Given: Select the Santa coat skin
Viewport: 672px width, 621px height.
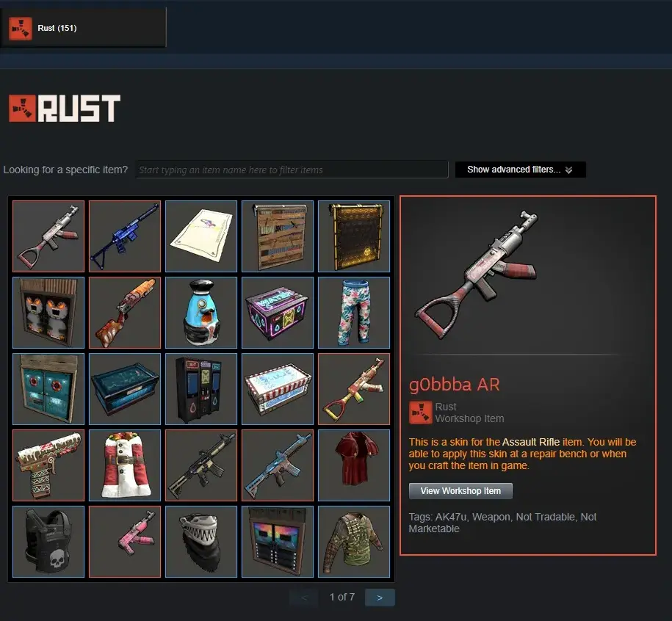Looking at the screenshot, I should (125, 465).
